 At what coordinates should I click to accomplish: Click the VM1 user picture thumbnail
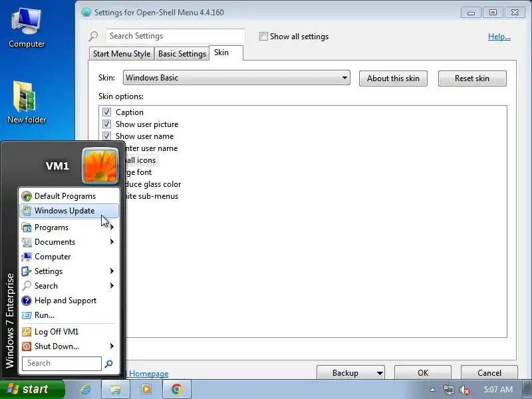pos(100,166)
